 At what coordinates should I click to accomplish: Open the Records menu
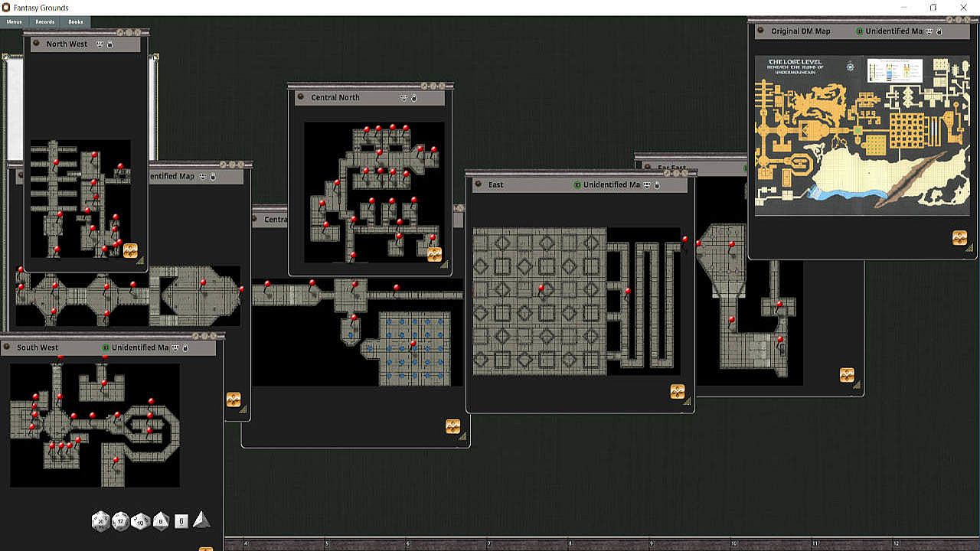tap(44, 22)
